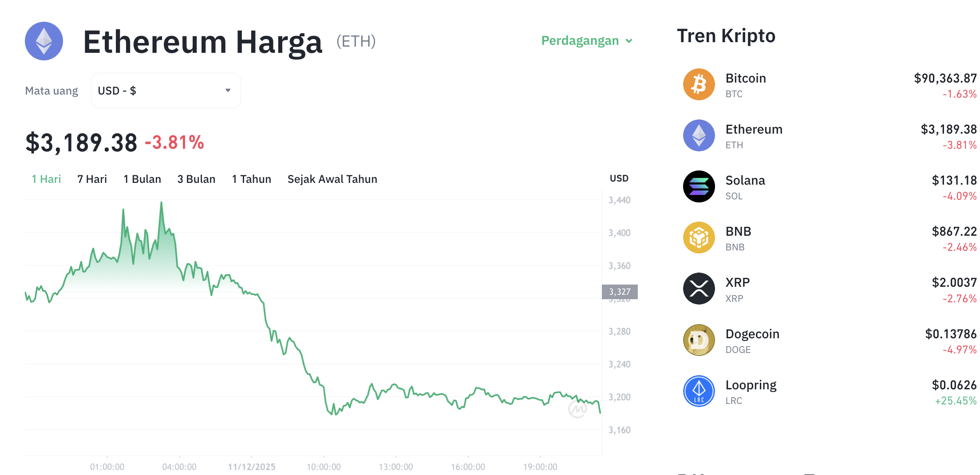Select the XRP coin icon
Viewport: 980px width, 475px height.
[699, 289]
